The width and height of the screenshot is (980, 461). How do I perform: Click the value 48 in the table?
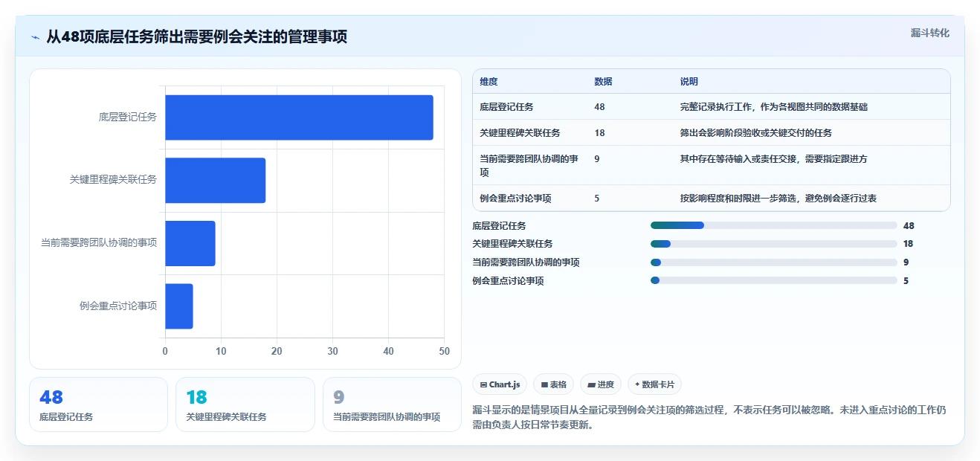(600, 107)
